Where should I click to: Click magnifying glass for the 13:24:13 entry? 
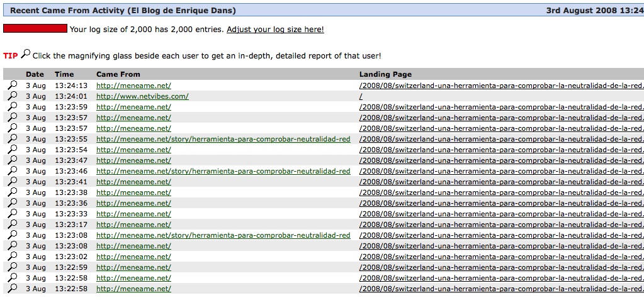click(x=12, y=86)
